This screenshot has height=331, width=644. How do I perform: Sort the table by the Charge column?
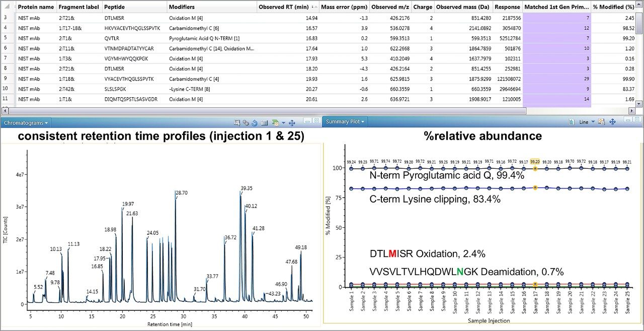(423, 7)
